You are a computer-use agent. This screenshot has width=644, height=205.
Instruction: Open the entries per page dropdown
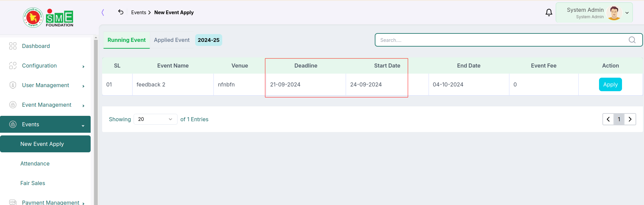(x=156, y=119)
